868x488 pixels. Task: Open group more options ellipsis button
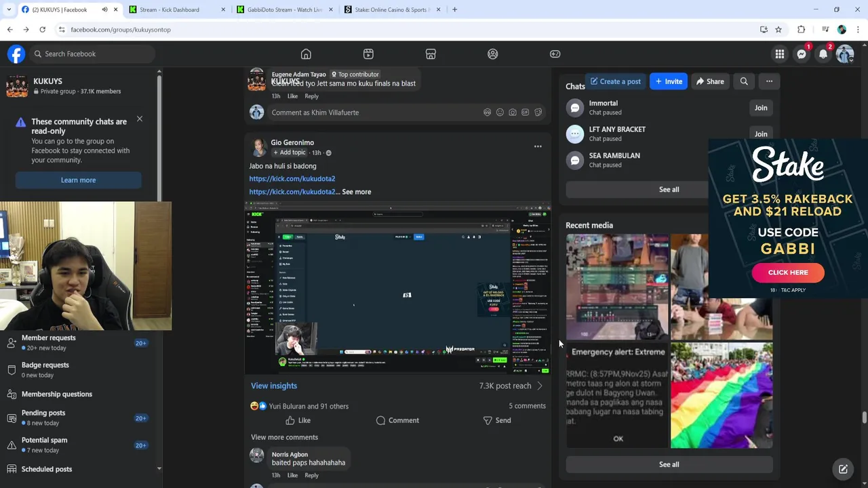click(769, 81)
